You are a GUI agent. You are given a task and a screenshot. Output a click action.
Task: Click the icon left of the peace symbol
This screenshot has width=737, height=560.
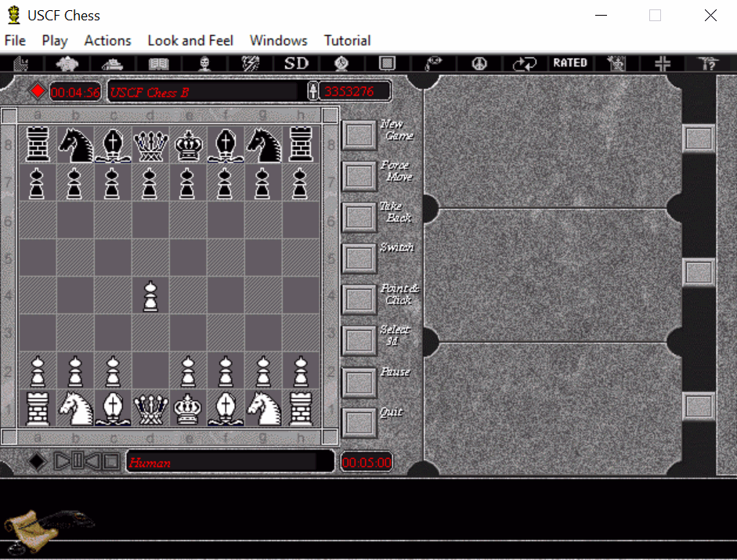point(433,63)
